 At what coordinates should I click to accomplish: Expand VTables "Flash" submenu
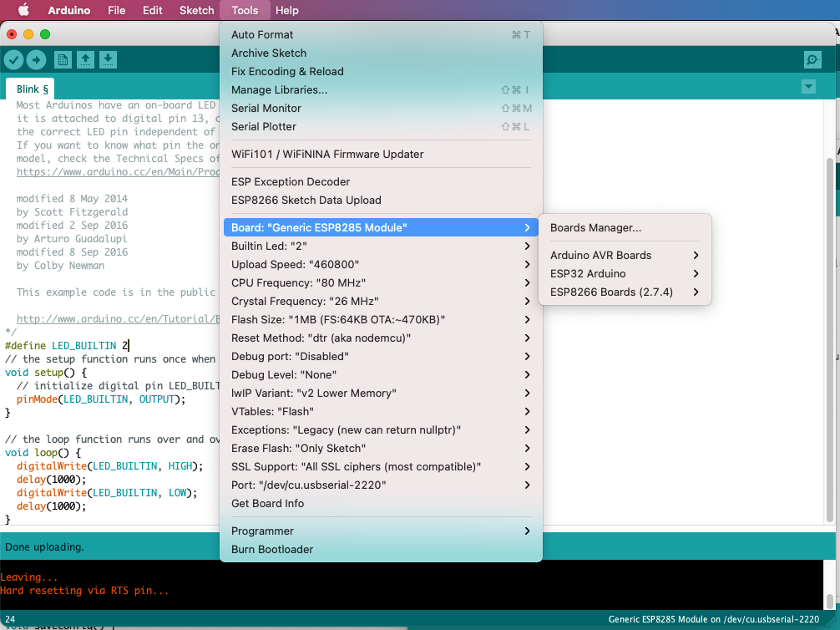coord(381,412)
